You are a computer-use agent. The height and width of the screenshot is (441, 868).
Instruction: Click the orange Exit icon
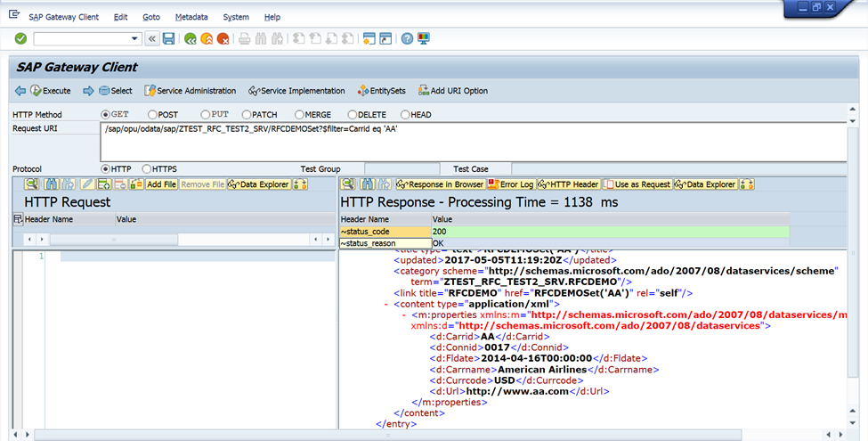tap(207, 39)
